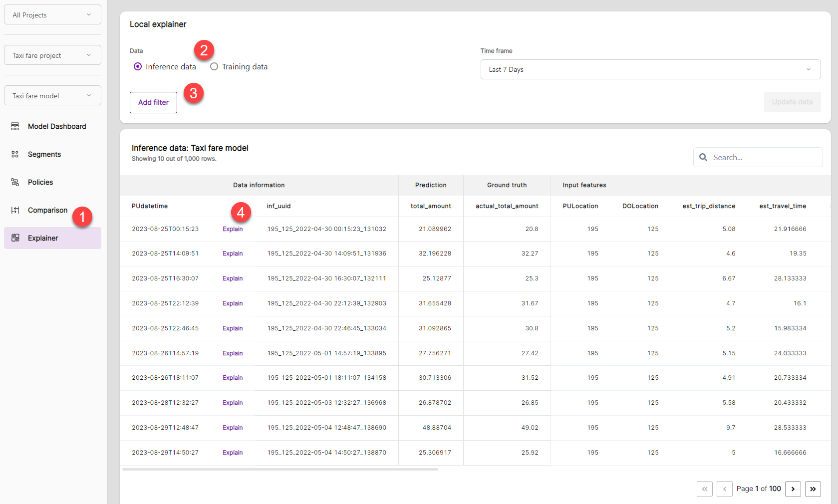Click the est_travel_time column header
The image size is (838, 504).
pyautogui.click(x=783, y=206)
